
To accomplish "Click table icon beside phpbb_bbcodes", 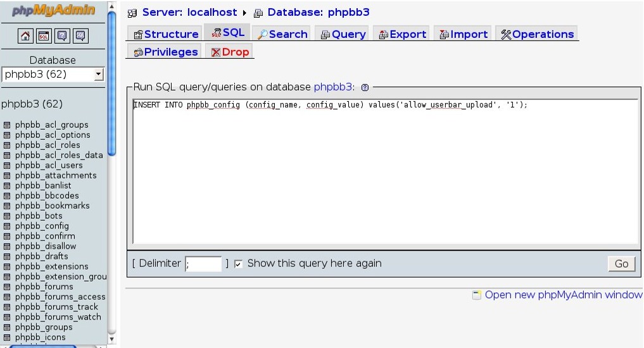I will (7, 196).
